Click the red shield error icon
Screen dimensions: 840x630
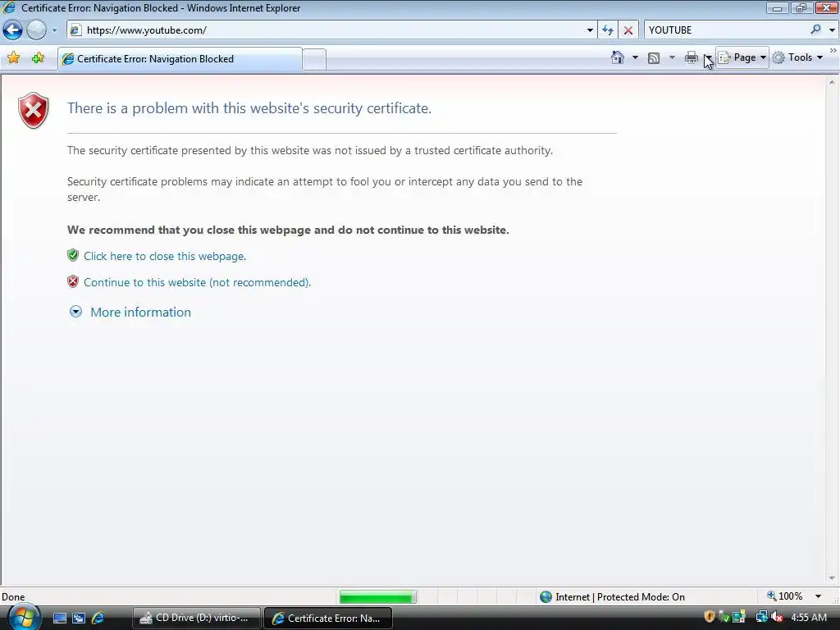[x=33, y=111]
